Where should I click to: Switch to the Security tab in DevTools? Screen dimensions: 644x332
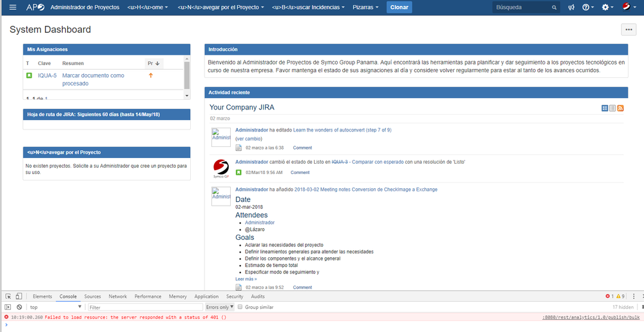point(235,297)
